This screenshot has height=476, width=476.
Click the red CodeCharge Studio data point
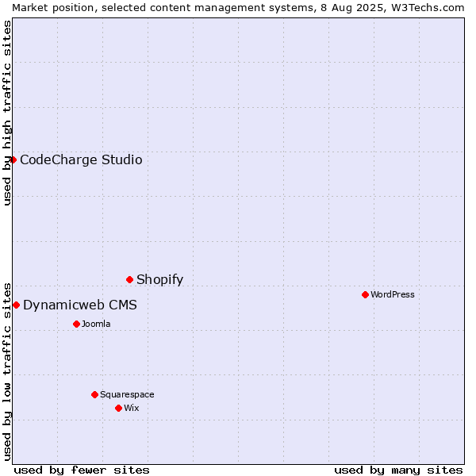point(13,159)
